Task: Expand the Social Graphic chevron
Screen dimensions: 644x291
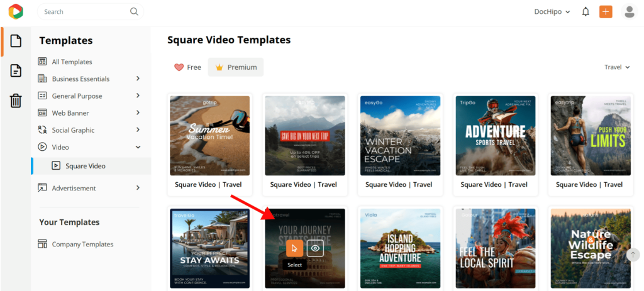Action: tap(138, 129)
